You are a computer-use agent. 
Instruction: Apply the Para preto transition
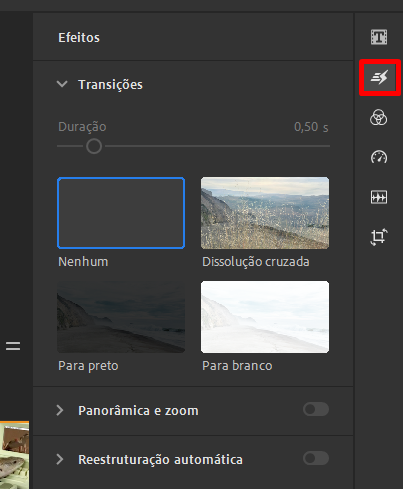coord(121,317)
